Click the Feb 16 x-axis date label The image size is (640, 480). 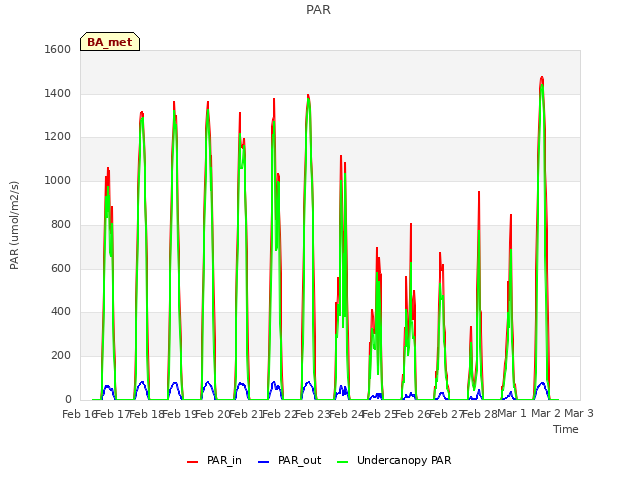coord(79,414)
